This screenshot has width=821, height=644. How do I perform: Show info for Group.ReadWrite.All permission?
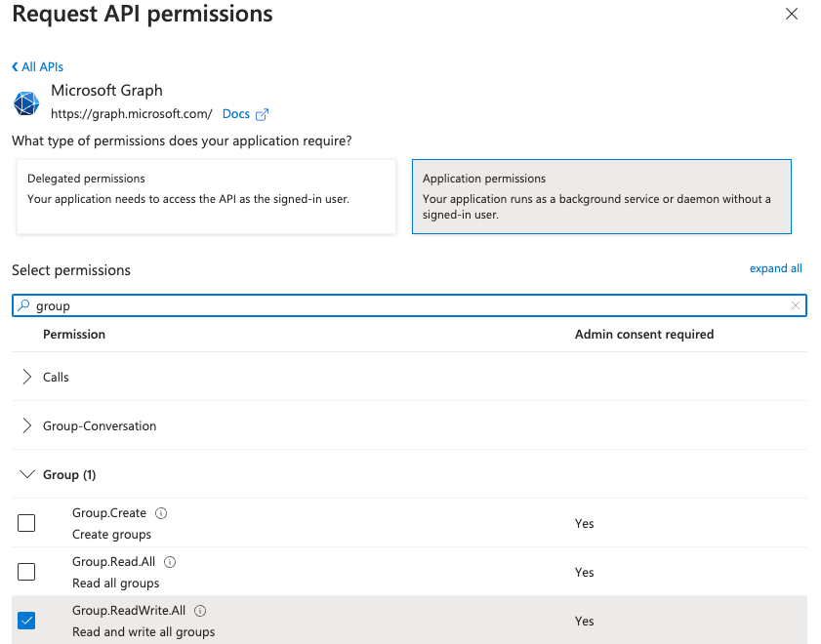200,611
